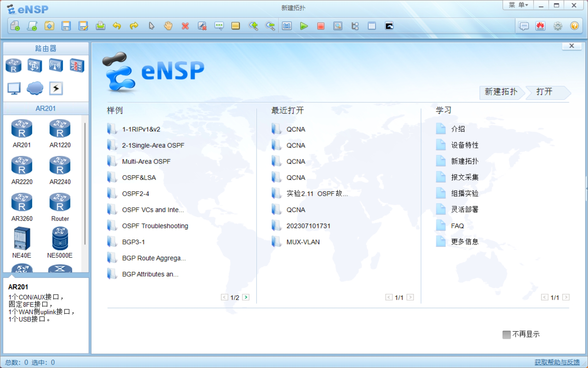
Task: Click the red Stop Devices icon
Action: [321, 26]
